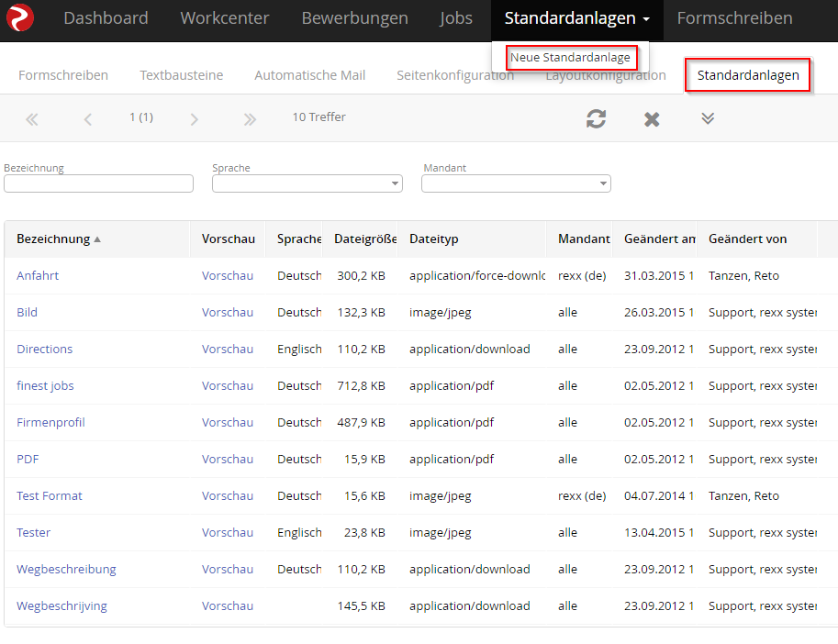This screenshot has height=644, width=838.
Task: Click '300,2 KB' file size cell
Action: [x=362, y=275]
